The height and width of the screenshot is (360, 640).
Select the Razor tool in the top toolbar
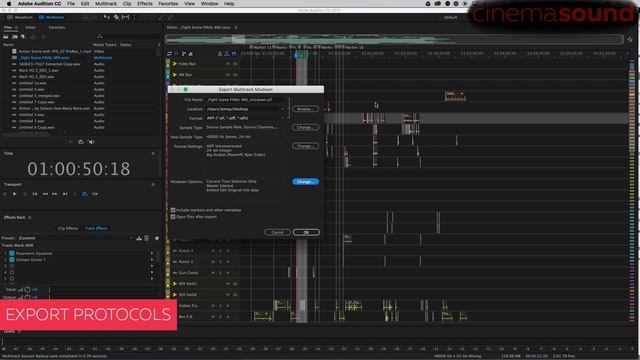tap(116, 17)
